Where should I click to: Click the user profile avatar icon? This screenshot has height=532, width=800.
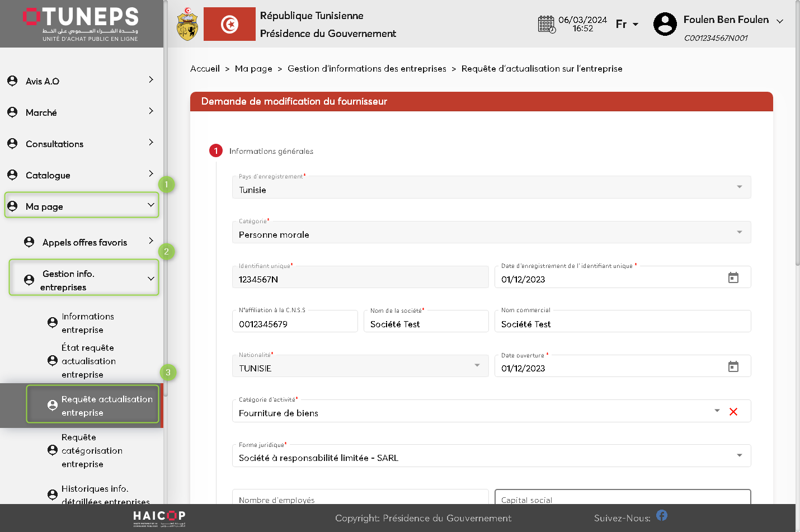[665, 24]
